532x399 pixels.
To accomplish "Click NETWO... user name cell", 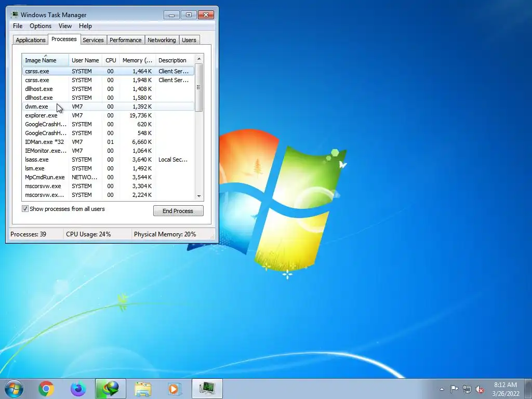I will click(84, 177).
